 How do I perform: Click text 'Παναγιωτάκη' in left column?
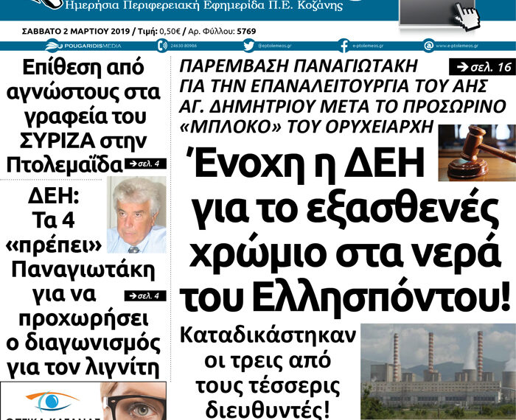coord(83,270)
